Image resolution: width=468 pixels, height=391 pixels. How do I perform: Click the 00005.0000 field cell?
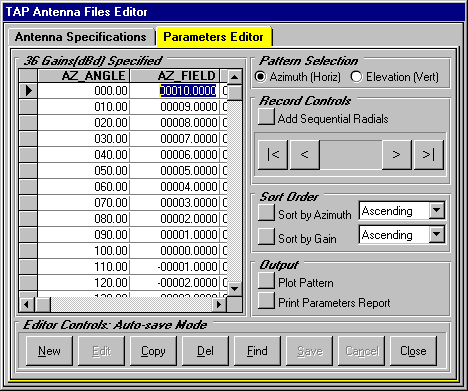coord(175,171)
